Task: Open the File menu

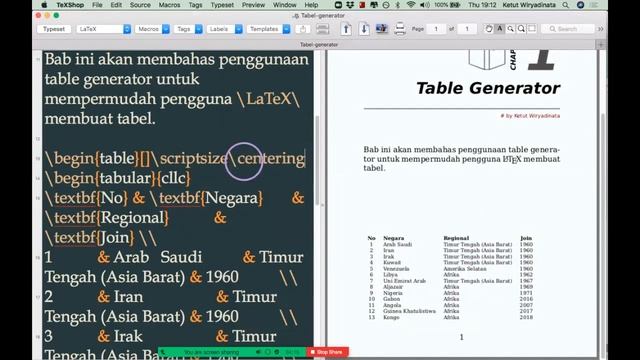Action: [x=97, y=5]
